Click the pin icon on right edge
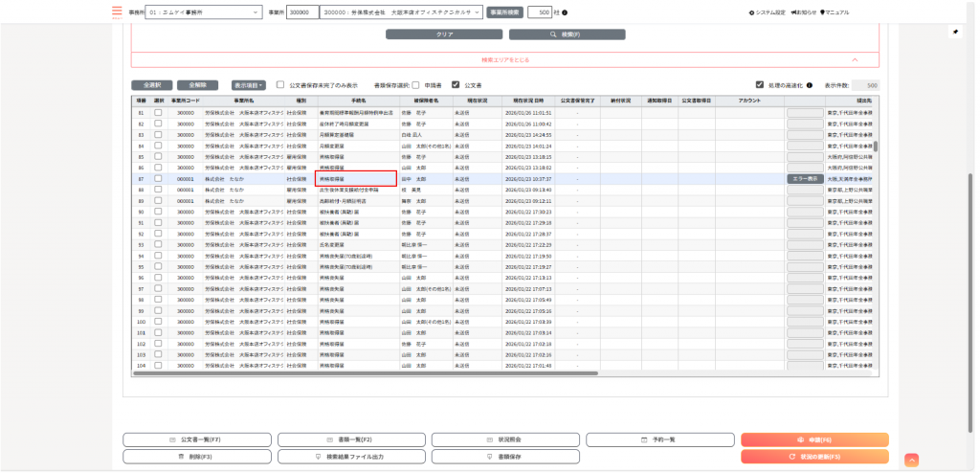Screen dimensions: 980x473 [x=954, y=32]
